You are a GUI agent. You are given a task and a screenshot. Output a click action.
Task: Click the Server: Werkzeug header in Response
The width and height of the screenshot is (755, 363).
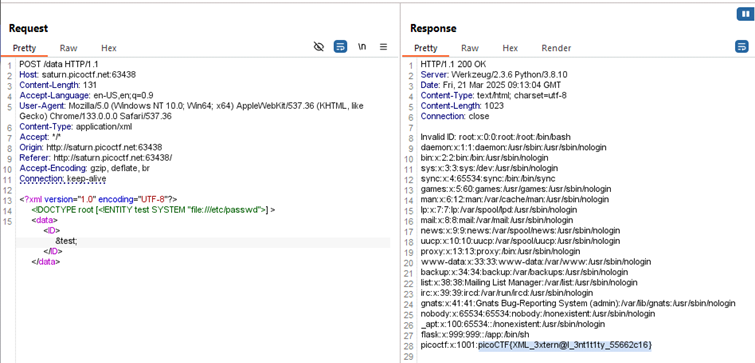[x=494, y=75]
